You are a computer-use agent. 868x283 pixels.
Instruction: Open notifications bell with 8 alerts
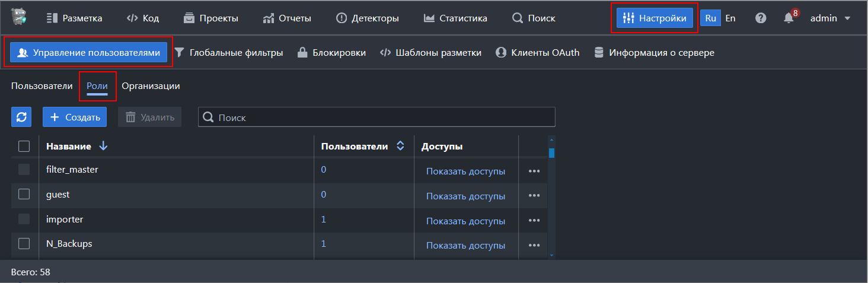[x=789, y=18]
